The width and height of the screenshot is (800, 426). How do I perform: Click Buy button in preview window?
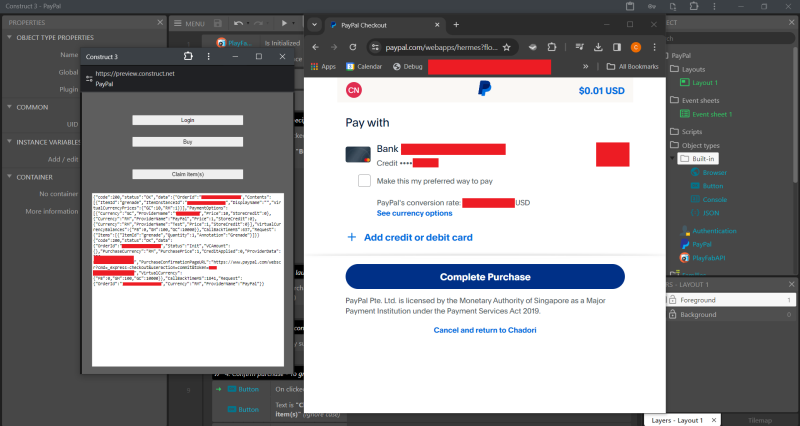tap(187, 142)
